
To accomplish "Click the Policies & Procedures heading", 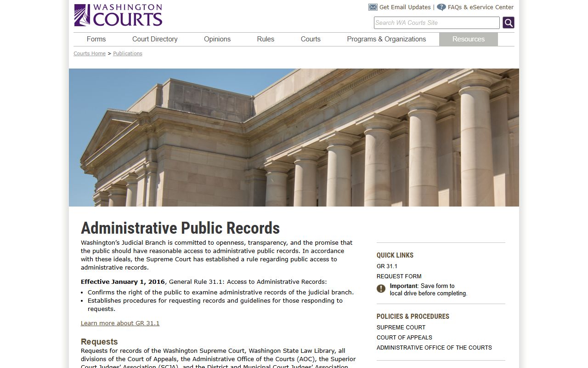I will pyautogui.click(x=413, y=316).
